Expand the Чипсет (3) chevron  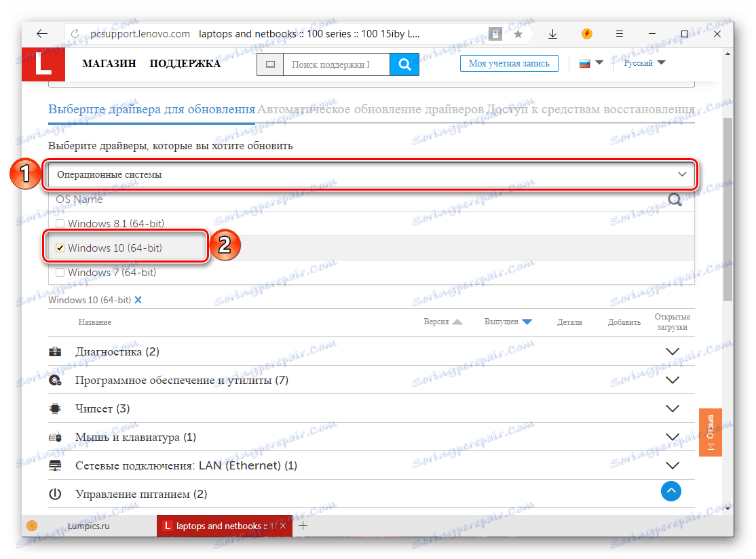click(x=672, y=408)
